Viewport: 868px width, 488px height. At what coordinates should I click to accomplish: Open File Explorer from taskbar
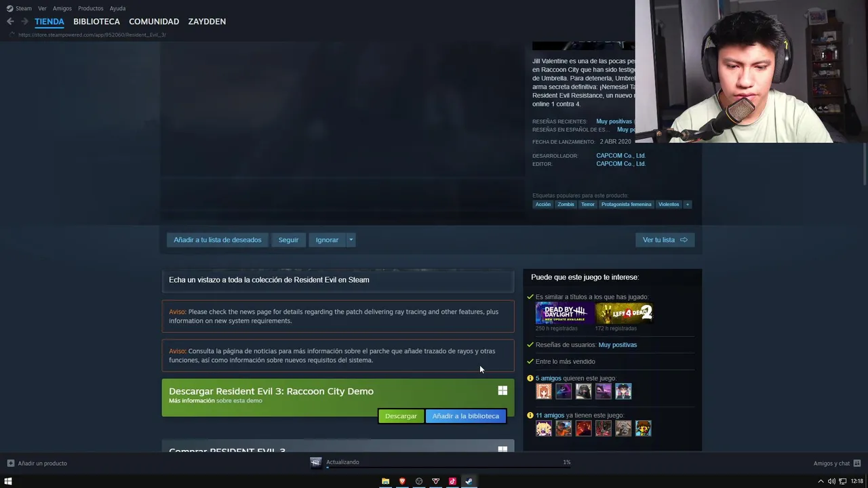click(385, 481)
